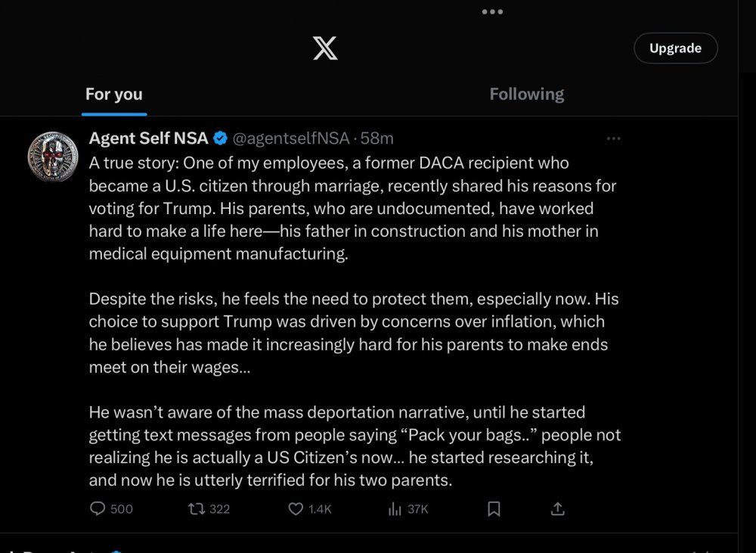Viewport: 756px width, 553px height.
Task: Bookmark the Agent Self NSA post
Action: pos(494,509)
